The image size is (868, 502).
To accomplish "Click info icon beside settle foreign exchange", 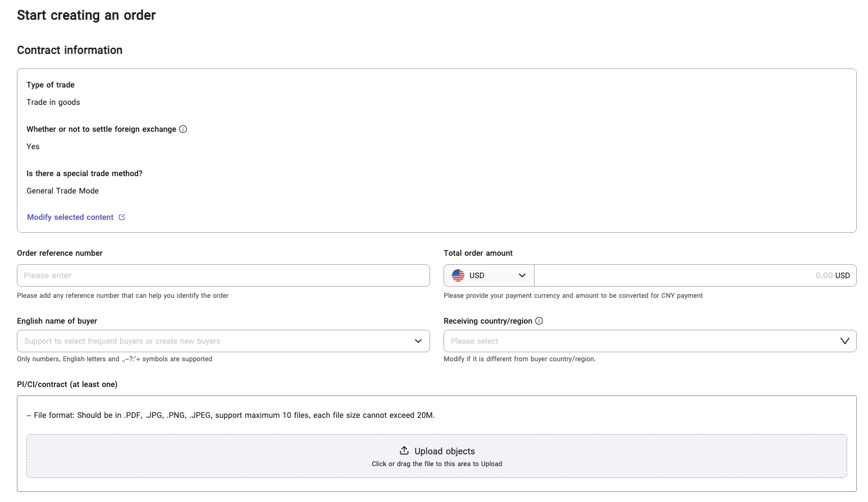I will (183, 129).
